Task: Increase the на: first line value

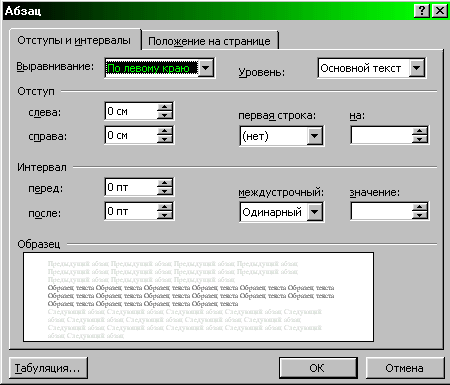Action: pyautogui.click(x=420, y=131)
